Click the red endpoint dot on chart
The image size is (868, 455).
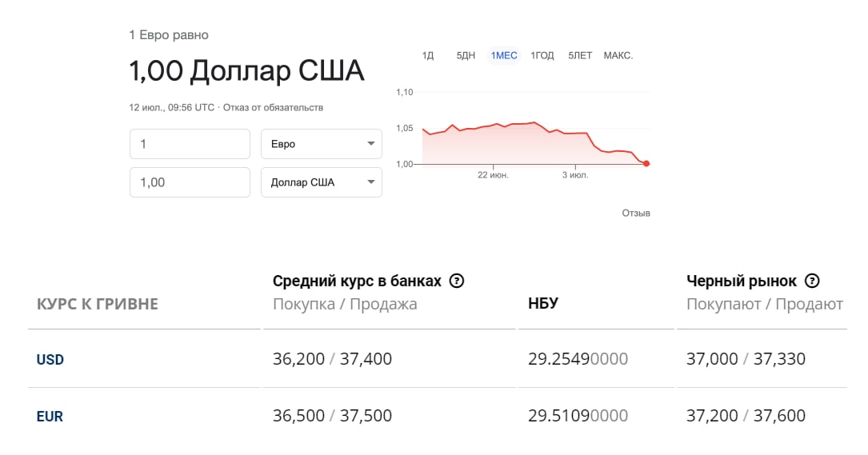(646, 164)
